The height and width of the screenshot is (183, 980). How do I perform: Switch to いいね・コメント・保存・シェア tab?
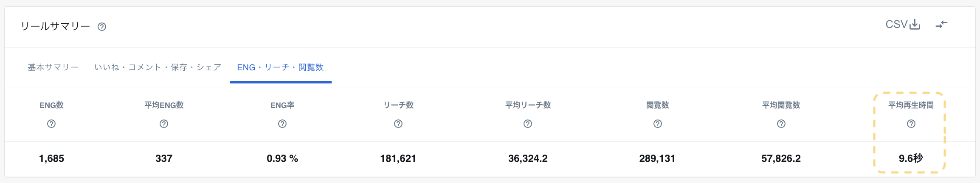coord(158,67)
